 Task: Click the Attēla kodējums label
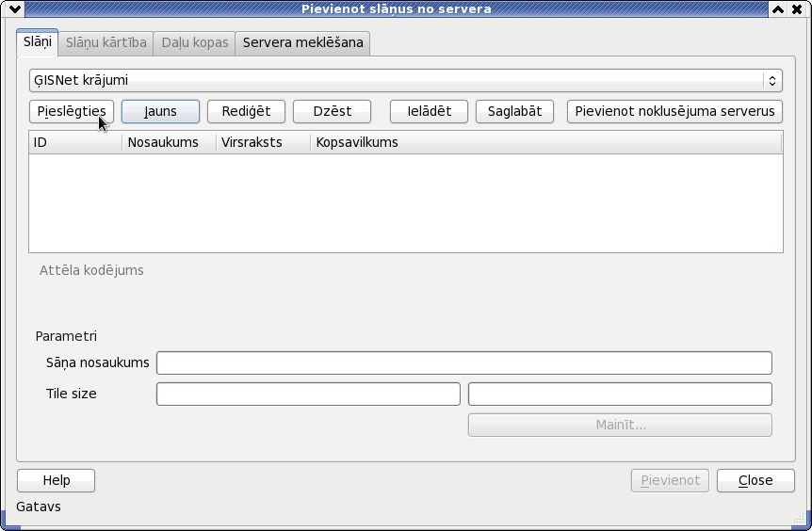coord(91,270)
